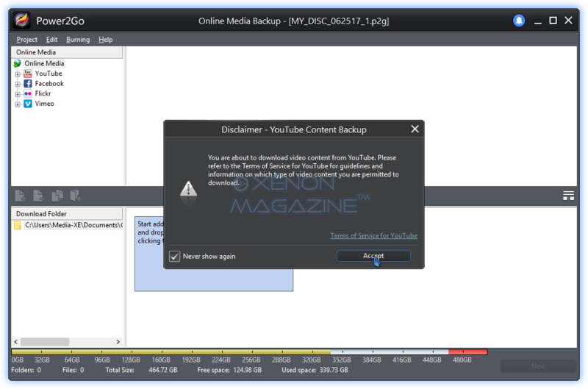588x389 pixels.
Task: Click the Folders: 0 status entry
Action: pos(26,370)
